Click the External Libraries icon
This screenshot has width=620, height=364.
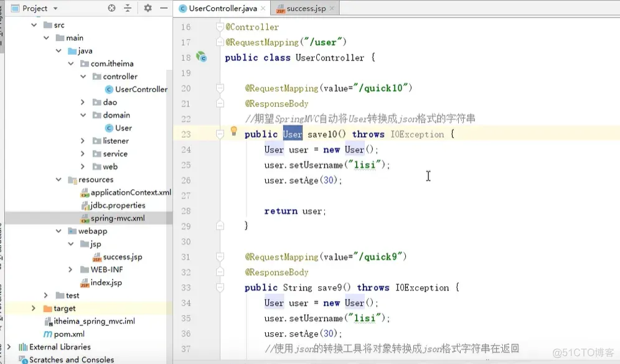click(23, 347)
